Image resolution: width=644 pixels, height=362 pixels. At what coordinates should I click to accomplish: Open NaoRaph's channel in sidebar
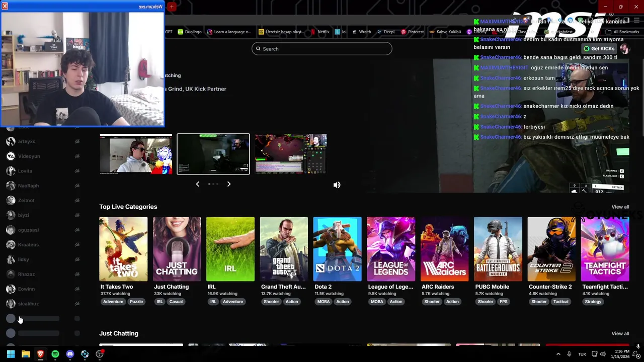pos(42,186)
